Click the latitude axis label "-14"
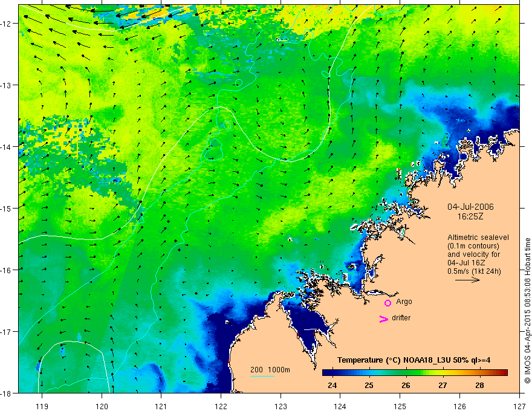The height and width of the screenshot is (411, 532). 7,147
